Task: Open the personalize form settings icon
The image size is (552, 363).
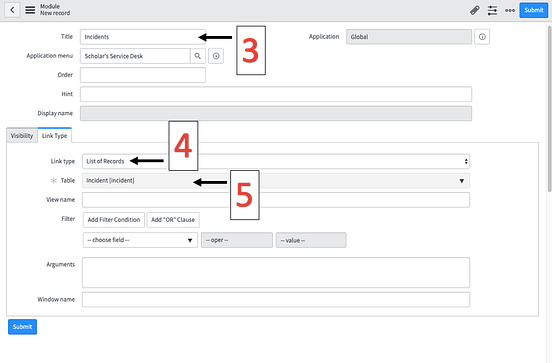Action: [492, 10]
